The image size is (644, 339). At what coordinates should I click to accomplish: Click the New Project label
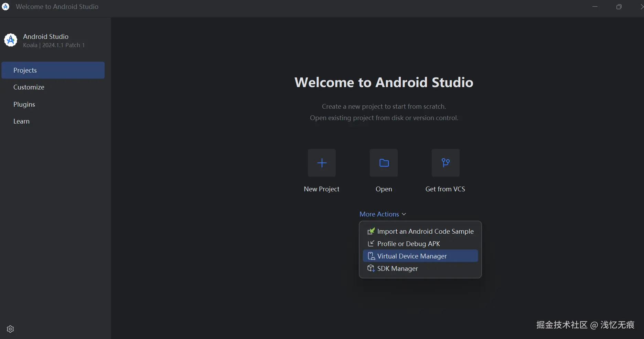(x=322, y=189)
